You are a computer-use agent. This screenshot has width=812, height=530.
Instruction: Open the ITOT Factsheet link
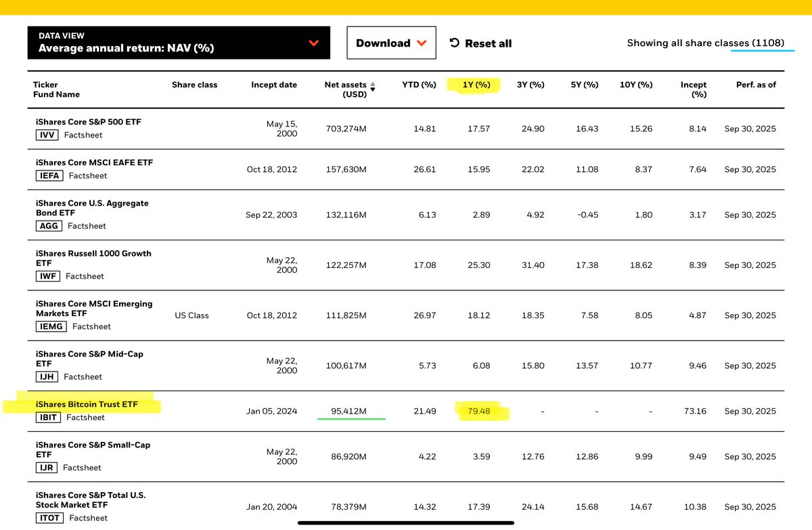click(x=89, y=517)
